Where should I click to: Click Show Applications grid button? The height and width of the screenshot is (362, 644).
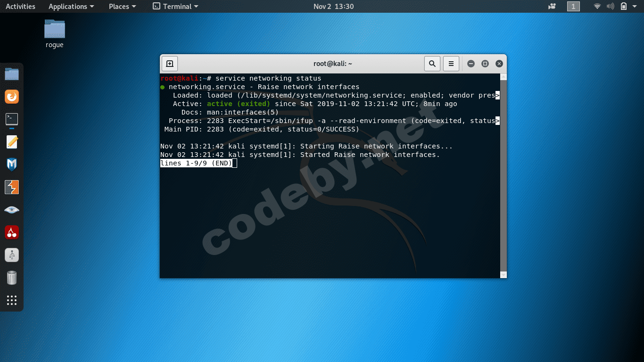tap(12, 300)
